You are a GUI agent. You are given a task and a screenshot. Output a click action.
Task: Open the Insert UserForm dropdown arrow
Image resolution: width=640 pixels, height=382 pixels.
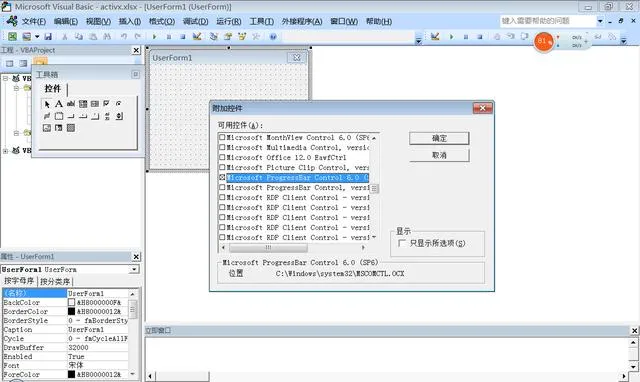point(37,36)
